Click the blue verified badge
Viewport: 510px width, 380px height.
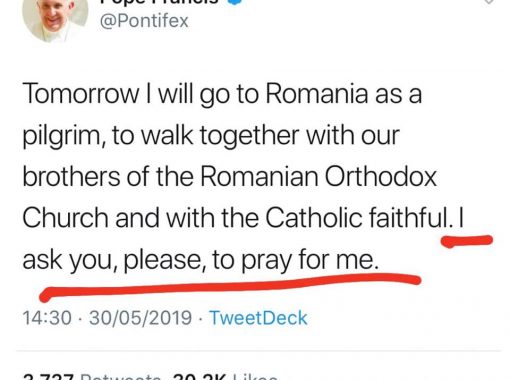(x=236, y=2)
